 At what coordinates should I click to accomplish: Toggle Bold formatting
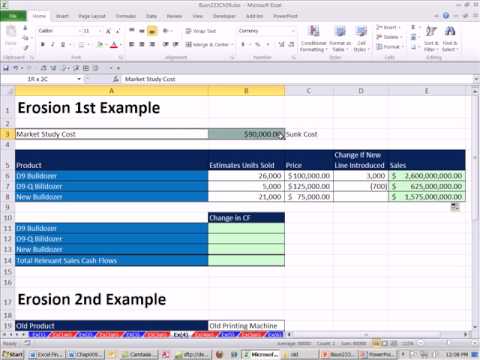coord(42,44)
